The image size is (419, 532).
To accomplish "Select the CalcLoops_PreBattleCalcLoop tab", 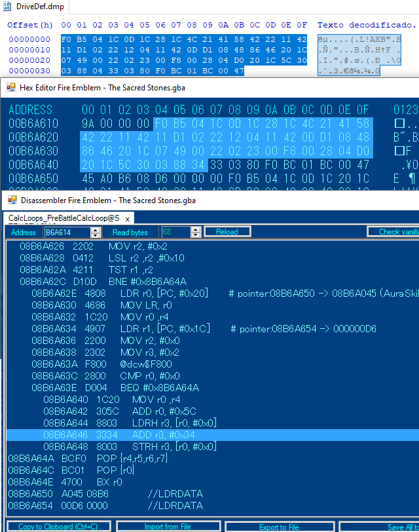I will (64, 218).
